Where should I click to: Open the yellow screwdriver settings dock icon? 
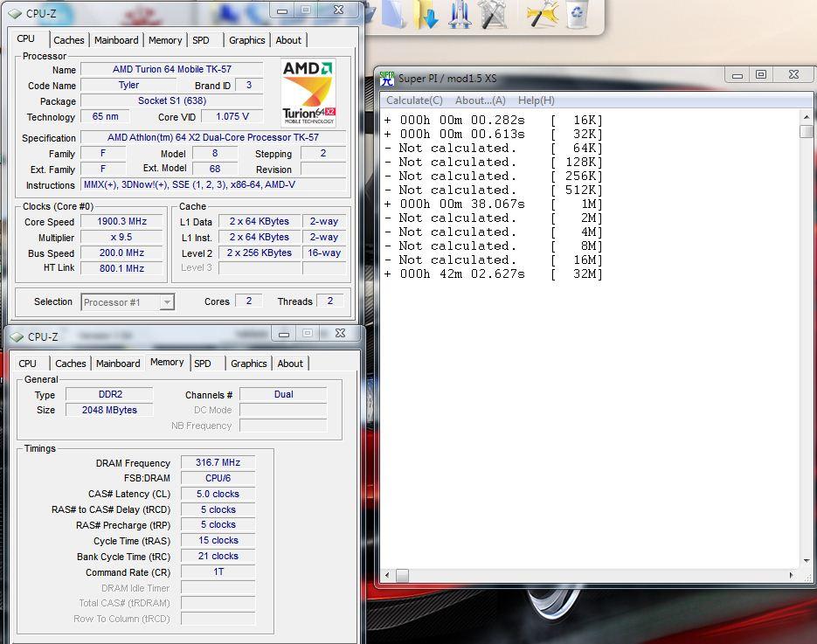click(x=543, y=15)
